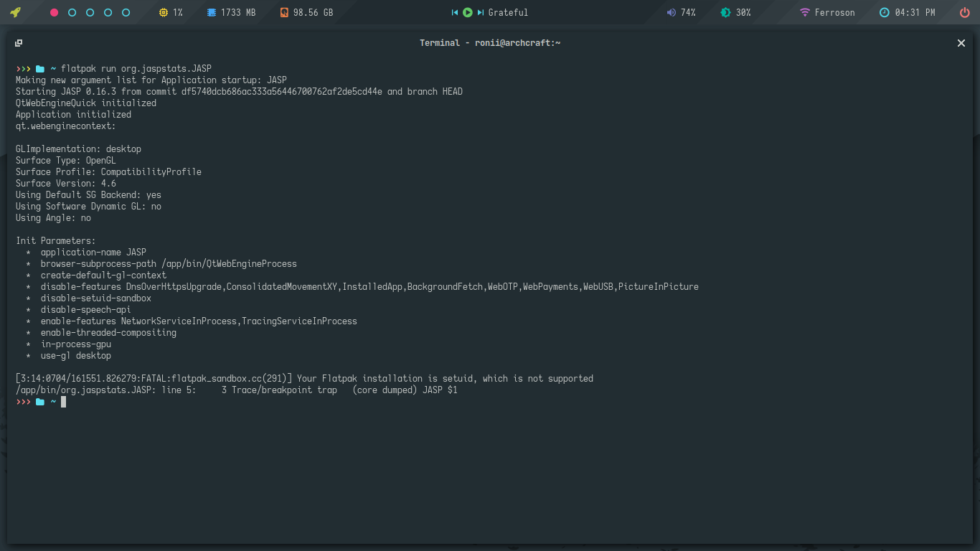Go back to the previous track
Image resolution: width=980 pixels, height=551 pixels.
pos(454,11)
